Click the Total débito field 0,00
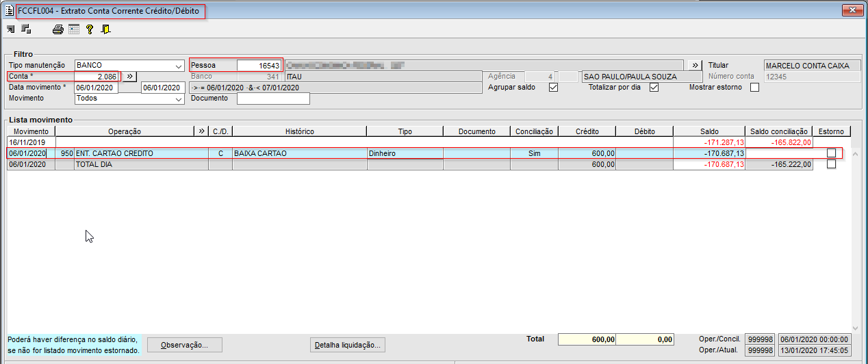868x364 pixels. (645, 339)
